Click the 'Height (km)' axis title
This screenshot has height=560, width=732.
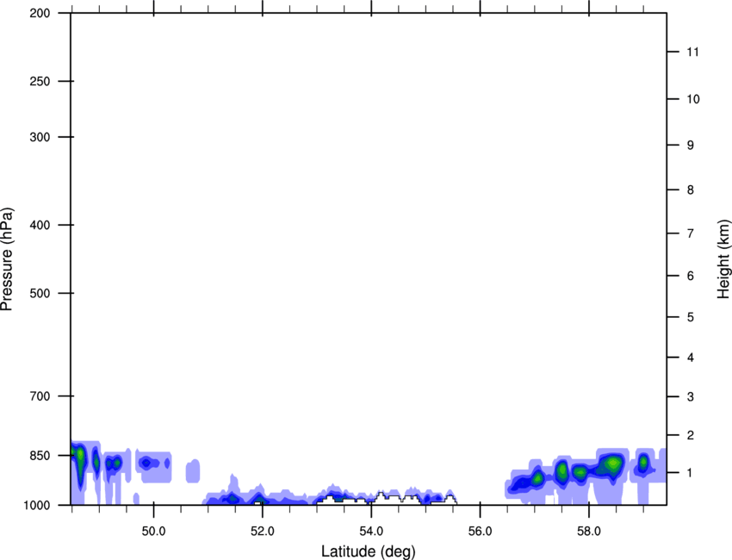pos(723,259)
